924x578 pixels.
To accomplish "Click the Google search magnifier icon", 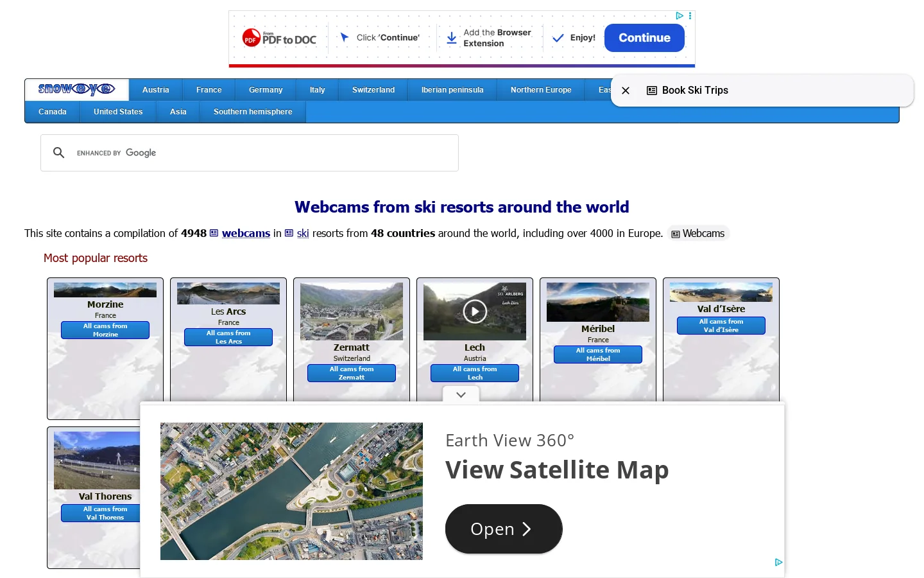I will tap(59, 153).
